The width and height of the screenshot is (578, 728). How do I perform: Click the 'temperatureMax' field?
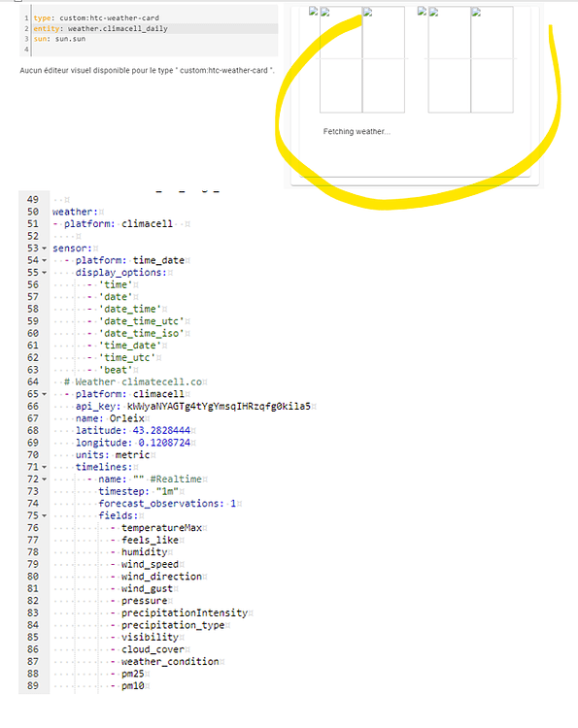coord(161,528)
